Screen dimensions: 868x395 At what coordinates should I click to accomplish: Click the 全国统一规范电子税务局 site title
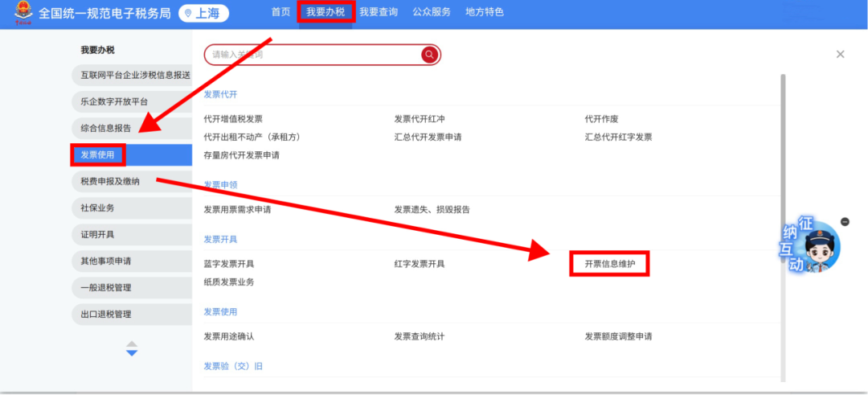point(104,14)
